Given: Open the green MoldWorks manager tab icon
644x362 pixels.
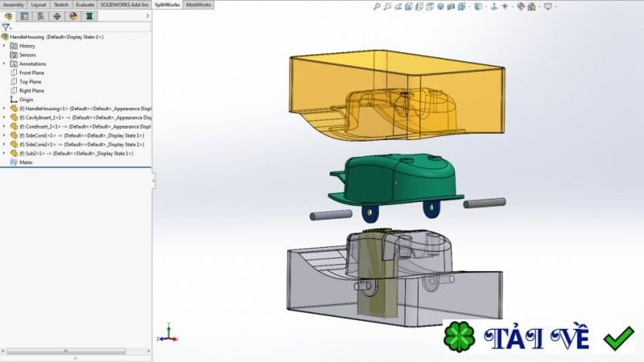Looking at the screenshot, I should point(89,16).
